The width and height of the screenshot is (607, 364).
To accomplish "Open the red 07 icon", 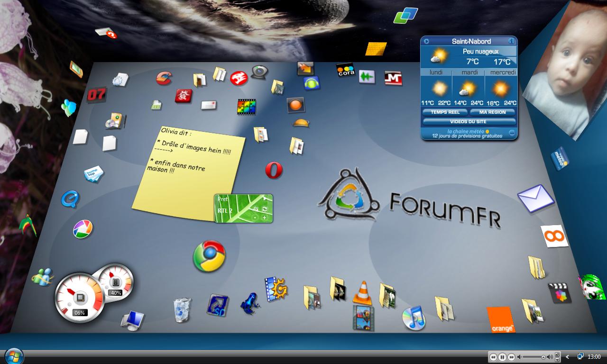I will click(96, 94).
